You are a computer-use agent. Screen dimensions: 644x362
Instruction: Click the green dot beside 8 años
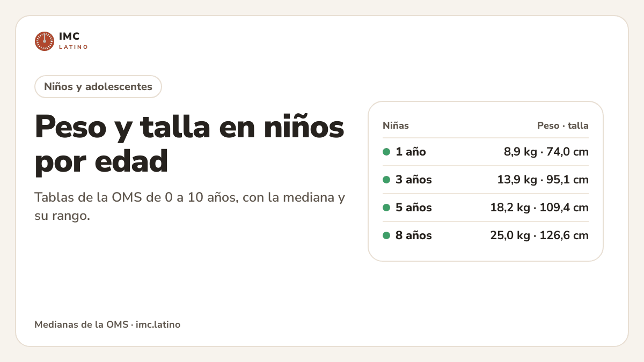coord(386,235)
